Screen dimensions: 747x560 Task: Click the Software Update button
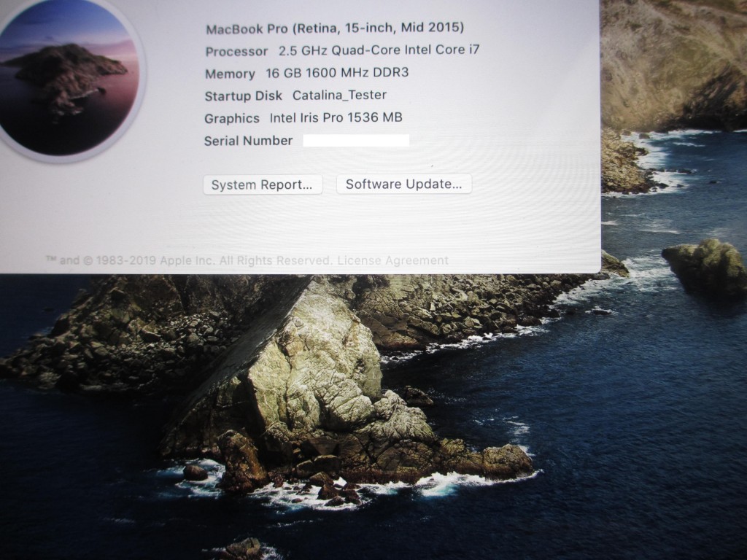pyautogui.click(x=404, y=184)
